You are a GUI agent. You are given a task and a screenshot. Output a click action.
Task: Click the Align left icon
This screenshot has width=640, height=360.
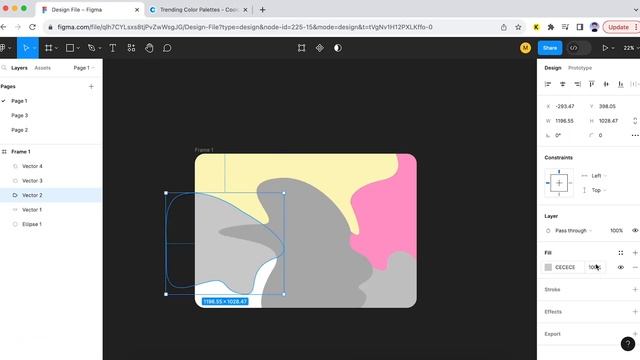pos(548,84)
